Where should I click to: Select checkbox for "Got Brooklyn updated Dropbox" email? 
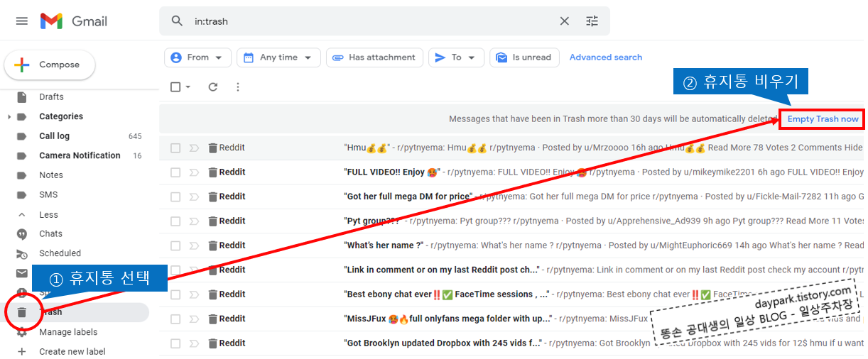[x=175, y=343]
